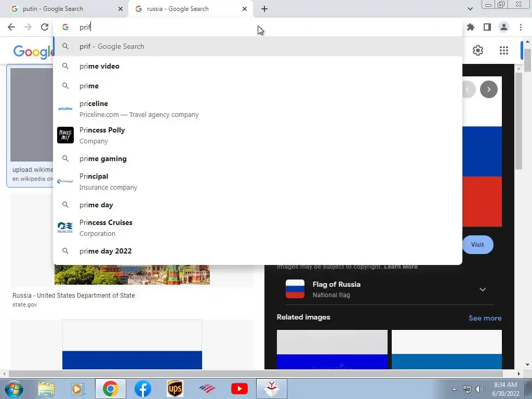Click the horizontal scrollbar at page bottom
This screenshot has height=399, width=532.
256,374
